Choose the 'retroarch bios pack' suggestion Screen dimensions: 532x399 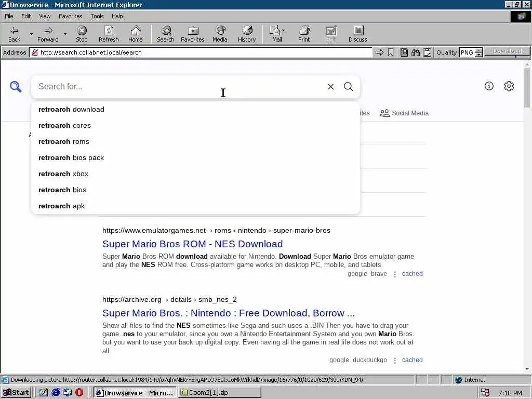[x=195, y=158]
